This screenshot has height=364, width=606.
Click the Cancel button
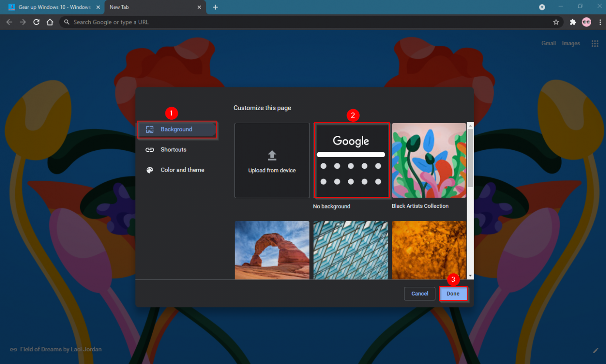coord(419,293)
